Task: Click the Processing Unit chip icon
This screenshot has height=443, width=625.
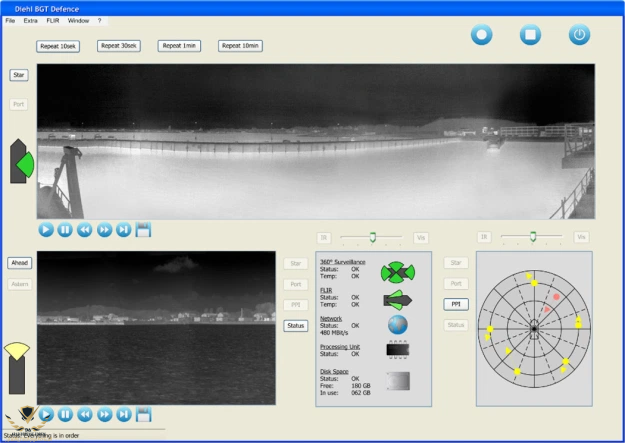Action: point(398,350)
